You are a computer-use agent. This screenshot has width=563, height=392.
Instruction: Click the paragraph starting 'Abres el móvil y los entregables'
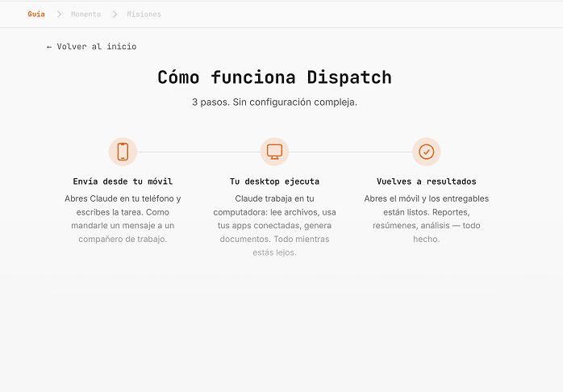[x=427, y=219]
